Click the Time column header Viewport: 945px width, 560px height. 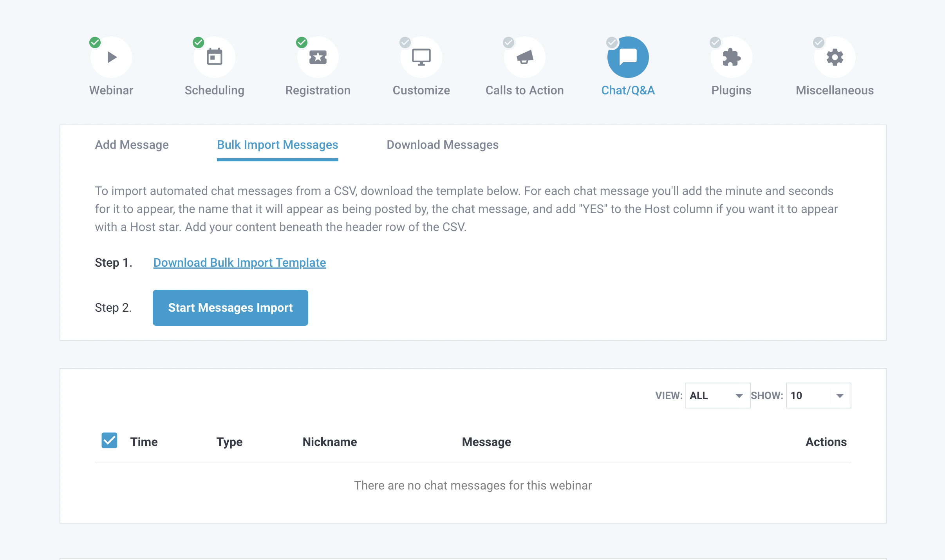coord(144,442)
